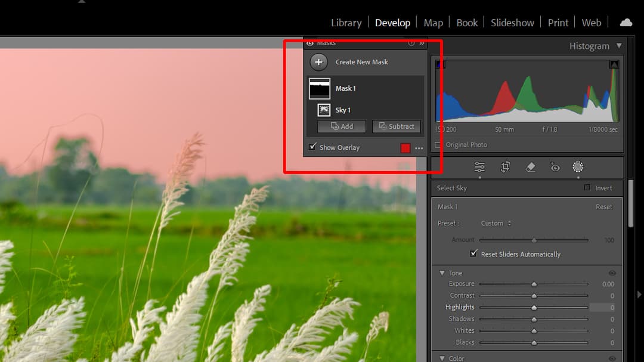Enable the Original Photo checkbox
Image resolution: width=644 pixels, height=362 pixels.
click(438, 145)
